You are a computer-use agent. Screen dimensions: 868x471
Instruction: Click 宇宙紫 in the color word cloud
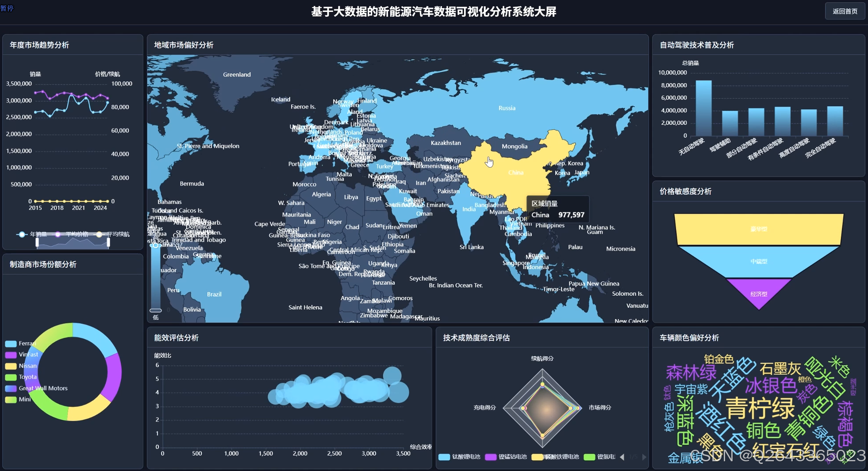[x=691, y=390]
